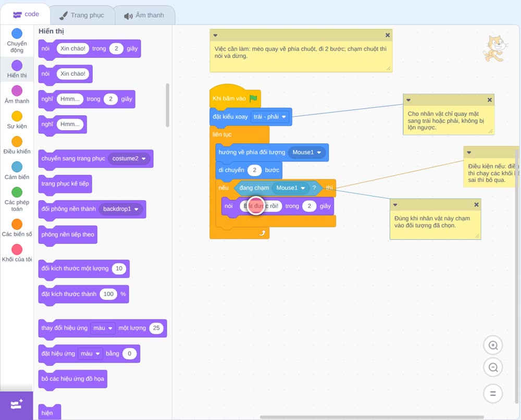Open the costume2 dropdown in palette
Screen dimensions: 521x420
click(129, 158)
